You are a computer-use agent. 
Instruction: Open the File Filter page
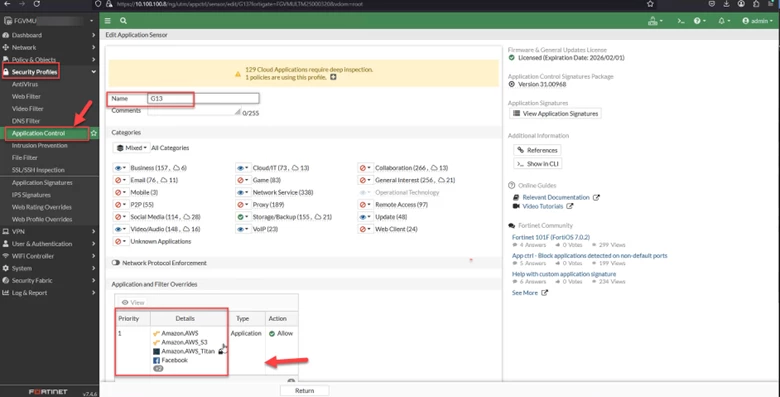coord(25,158)
